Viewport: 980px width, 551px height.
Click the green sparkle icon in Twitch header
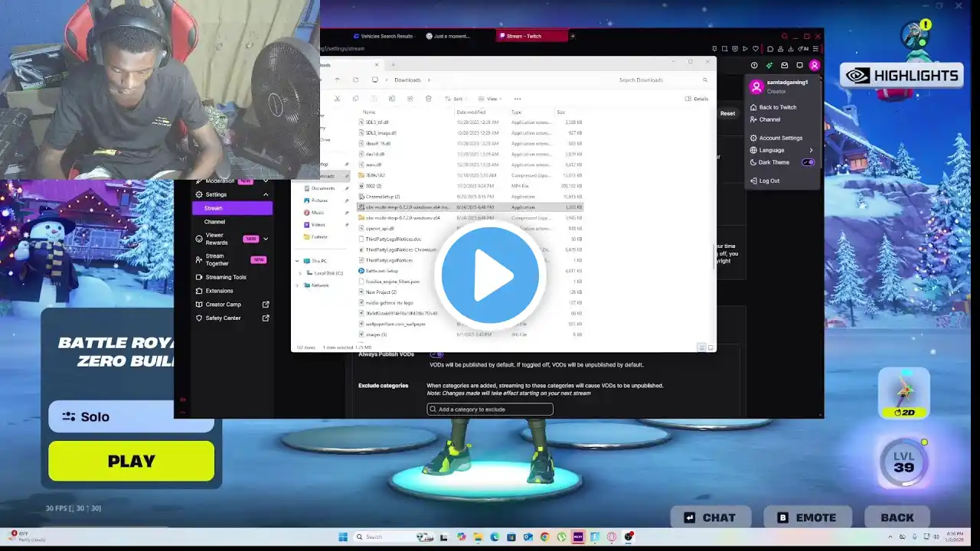(769, 66)
